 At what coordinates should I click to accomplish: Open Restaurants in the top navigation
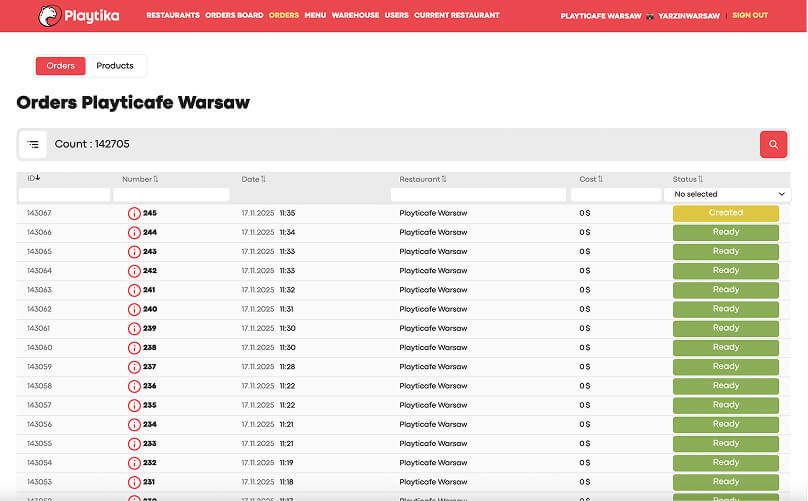[173, 15]
